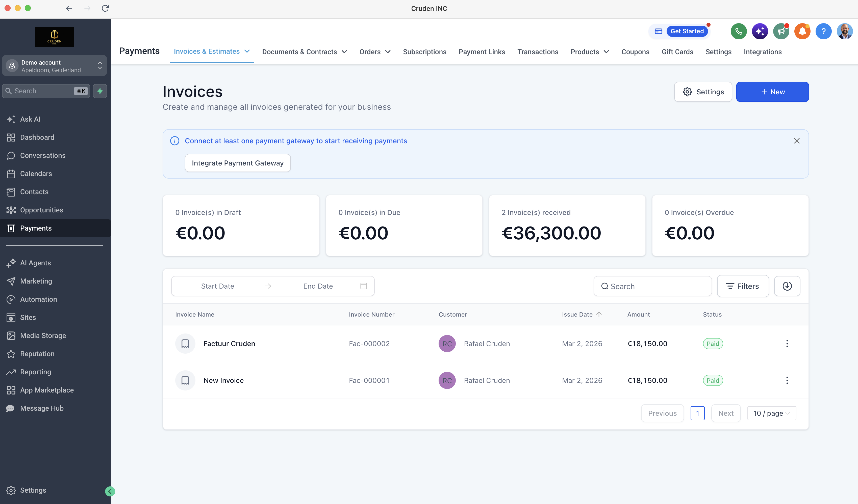The image size is (858, 504).
Task: Reload the page with refresh icon
Action: pos(105,8)
